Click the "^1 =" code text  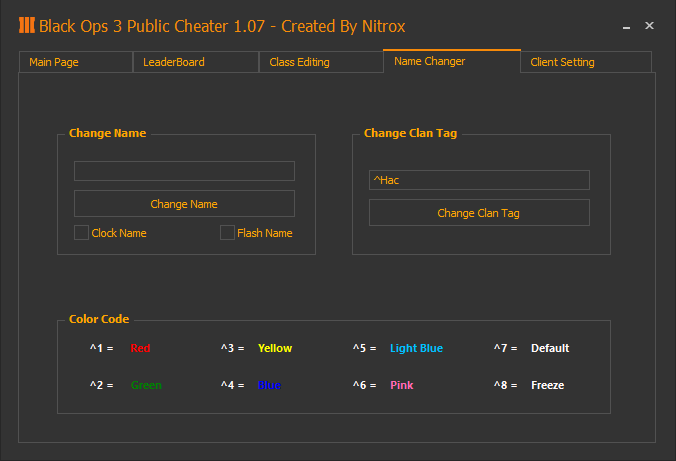(102, 348)
